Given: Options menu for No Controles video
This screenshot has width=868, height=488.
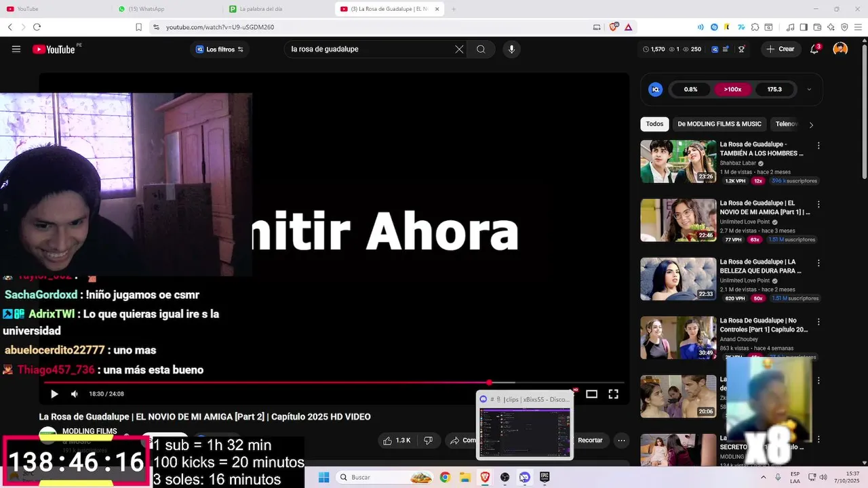Looking at the screenshot, I should [818, 322].
